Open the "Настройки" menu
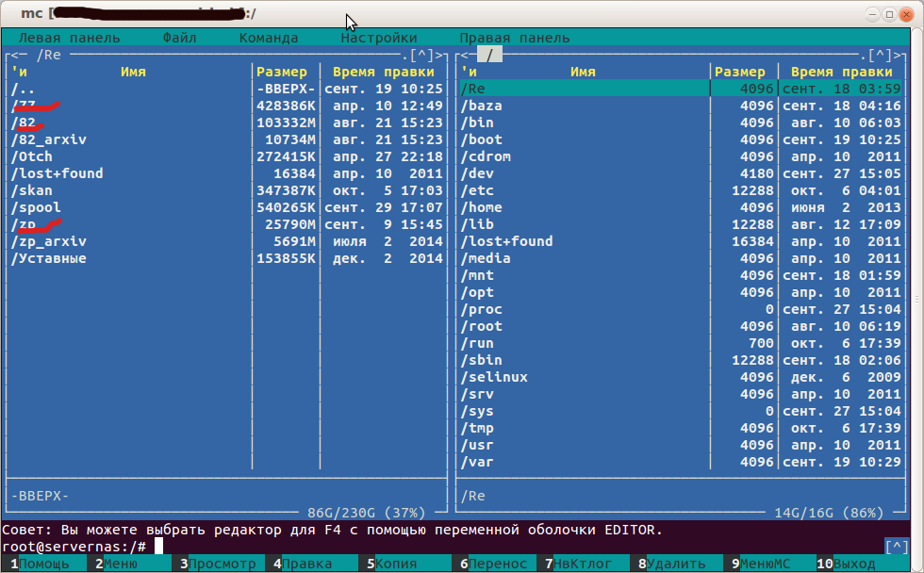924x573 pixels. [379, 38]
